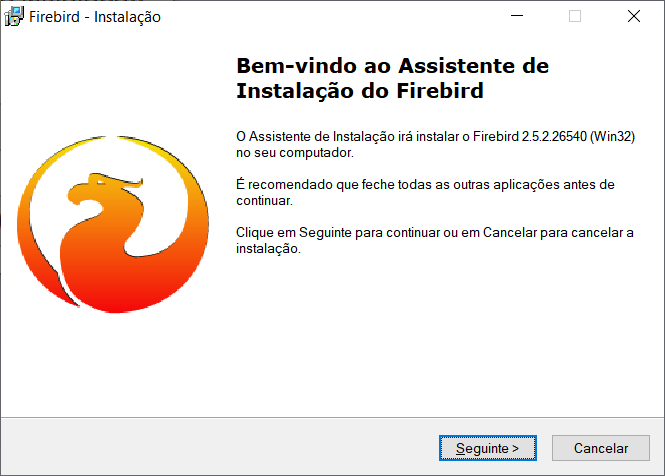Click the yellow top arc of logo ring
665x476 pixels.
[114, 143]
